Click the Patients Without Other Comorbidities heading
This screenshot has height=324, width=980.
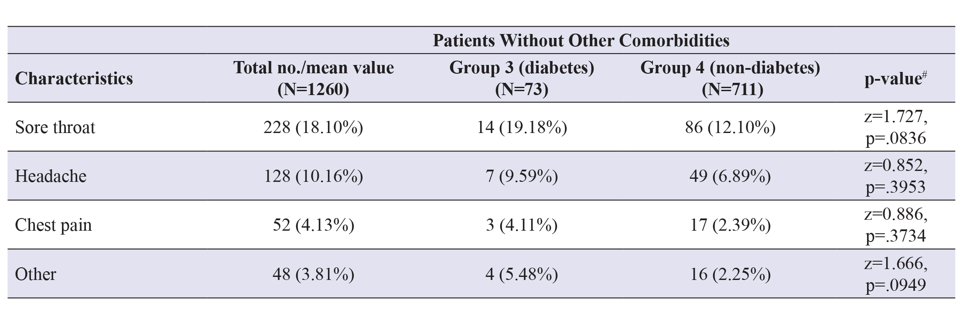coord(580,41)
